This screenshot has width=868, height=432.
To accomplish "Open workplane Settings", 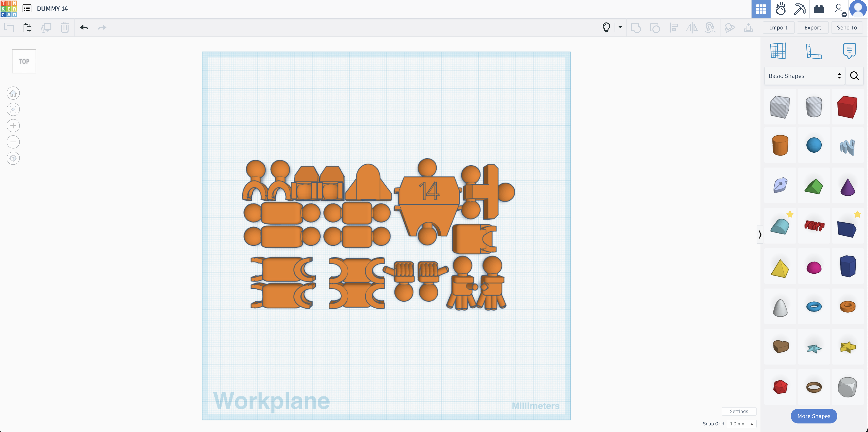I will coord(739,411).
